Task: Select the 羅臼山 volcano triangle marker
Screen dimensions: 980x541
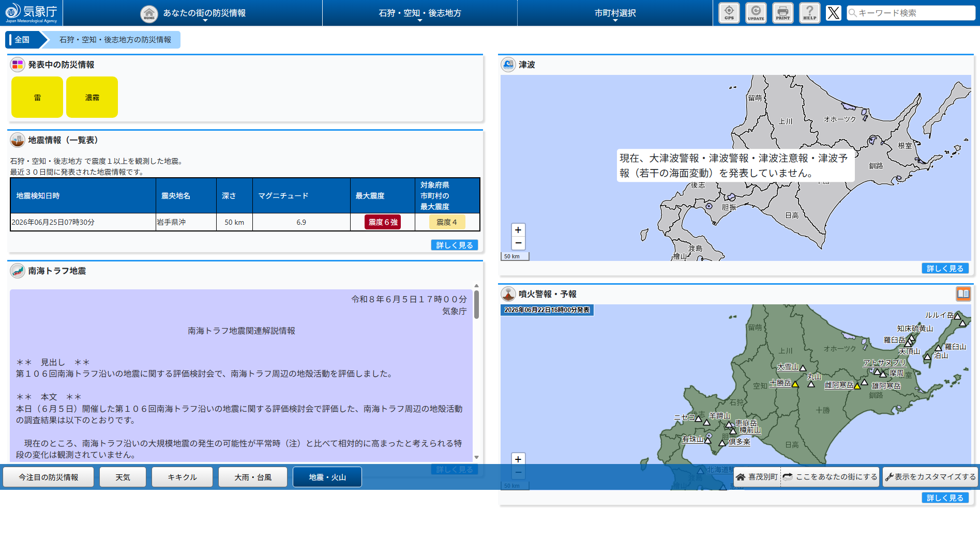Action: (x=938, y=348)
